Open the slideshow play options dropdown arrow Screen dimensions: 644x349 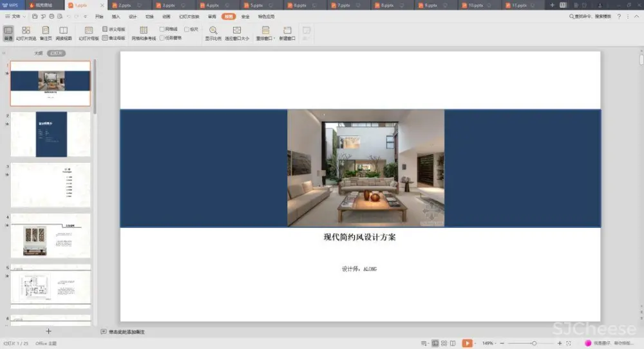pos(475,343)
